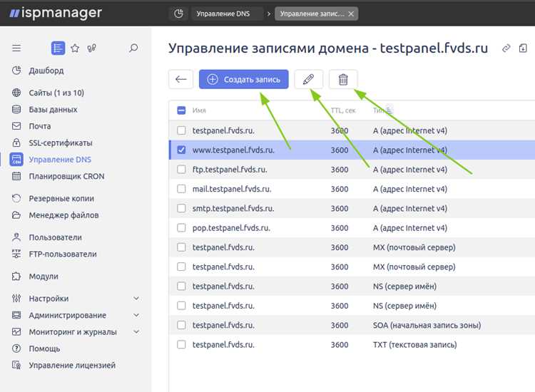Open favorites star icon in sidebar
This screenshot has width=535, height=392.
pyautogui.click(x=75, y=48)
